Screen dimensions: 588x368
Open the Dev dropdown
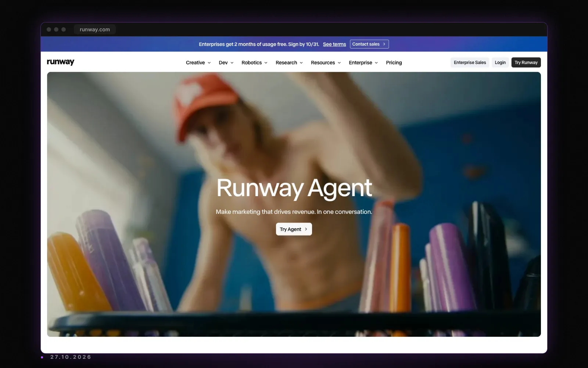point(226,63)
